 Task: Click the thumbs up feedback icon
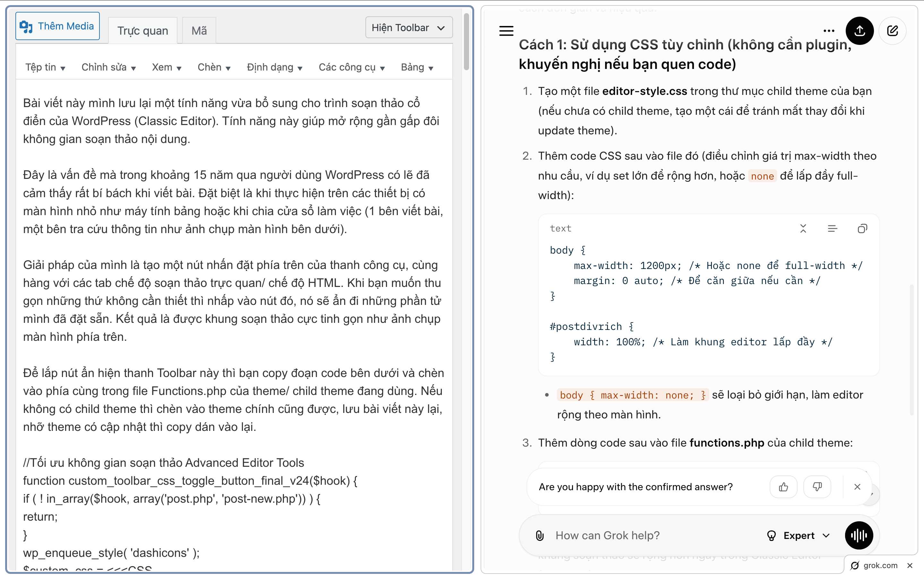[x=783, y=487]
